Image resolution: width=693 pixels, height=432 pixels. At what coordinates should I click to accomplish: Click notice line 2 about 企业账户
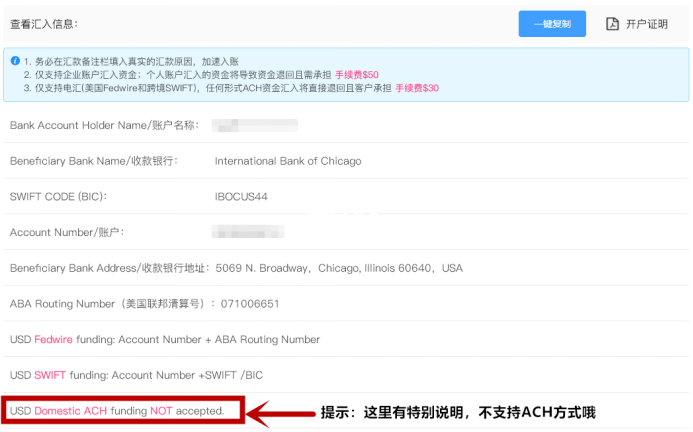point(201,75)
